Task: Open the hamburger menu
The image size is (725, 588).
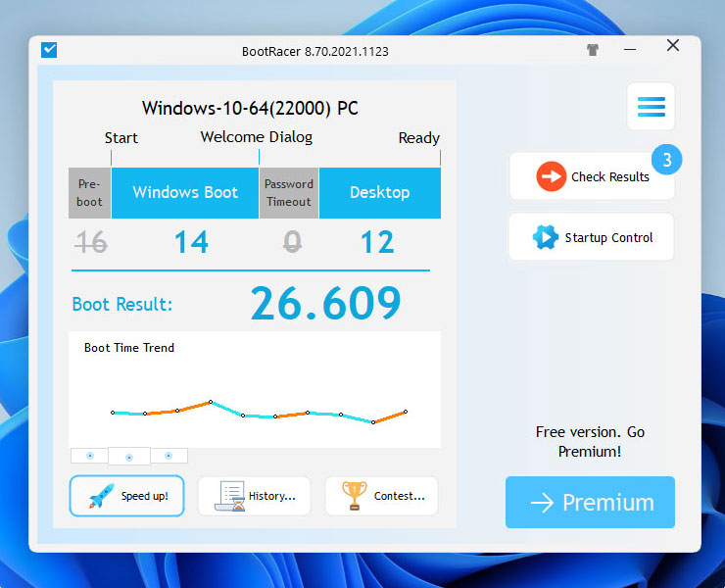Action: [x=651, y=107]
